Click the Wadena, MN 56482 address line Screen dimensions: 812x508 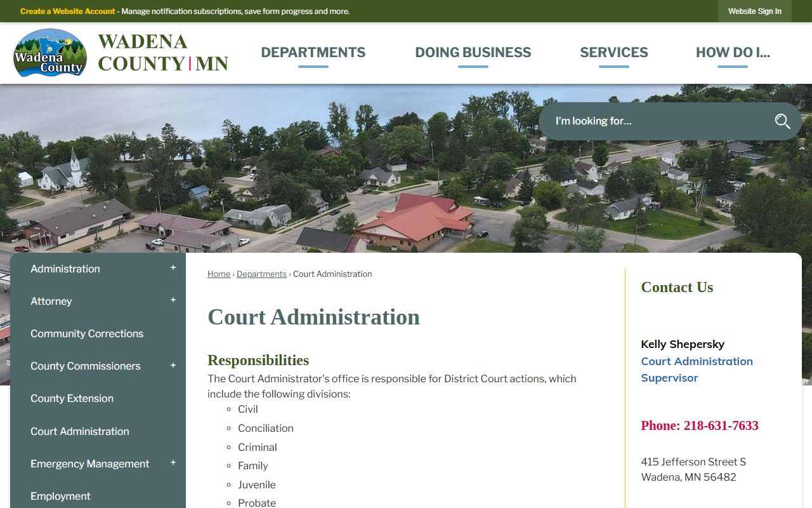(688, 477)
